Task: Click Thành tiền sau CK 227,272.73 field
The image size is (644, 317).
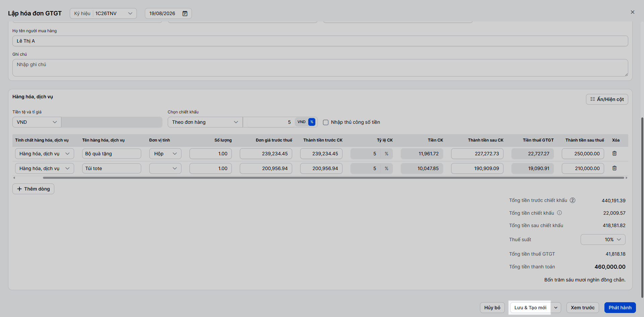Action: pos(477,154)
